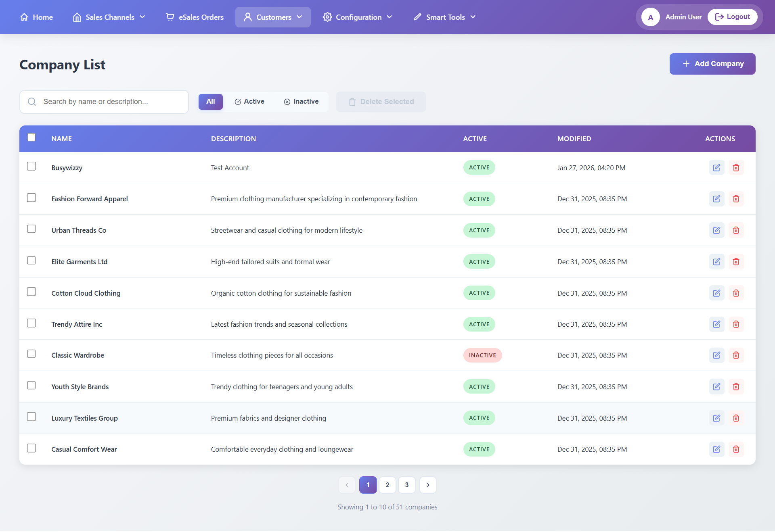Click the delete trash icon for Fashion Forward Apparel
This screenshot has height=532, width=775.
click(x=736, y=199)
